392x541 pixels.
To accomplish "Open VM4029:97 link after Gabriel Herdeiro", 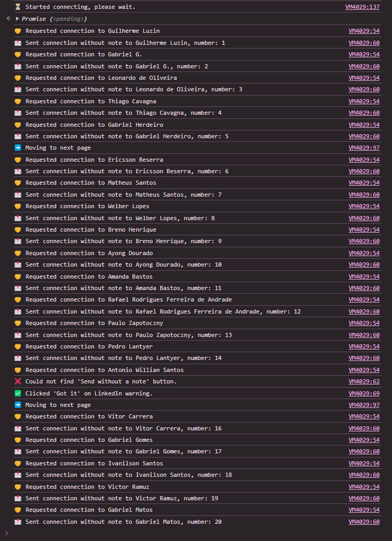I will point(364,148).
